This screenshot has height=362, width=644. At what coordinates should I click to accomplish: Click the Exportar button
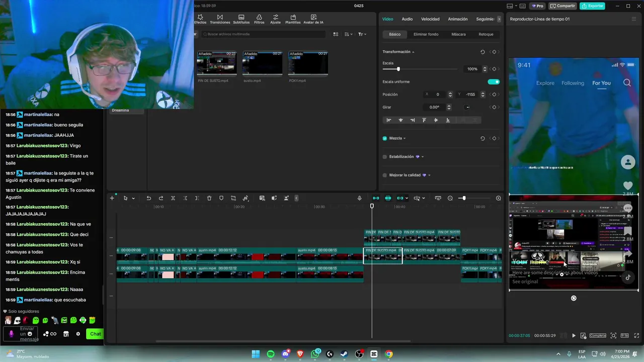[592, 6]
